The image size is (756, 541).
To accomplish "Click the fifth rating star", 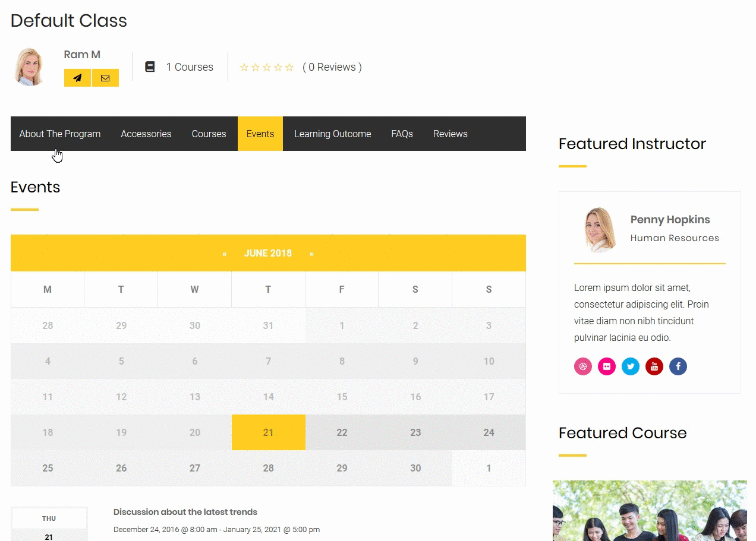I will tap(289, 67).
